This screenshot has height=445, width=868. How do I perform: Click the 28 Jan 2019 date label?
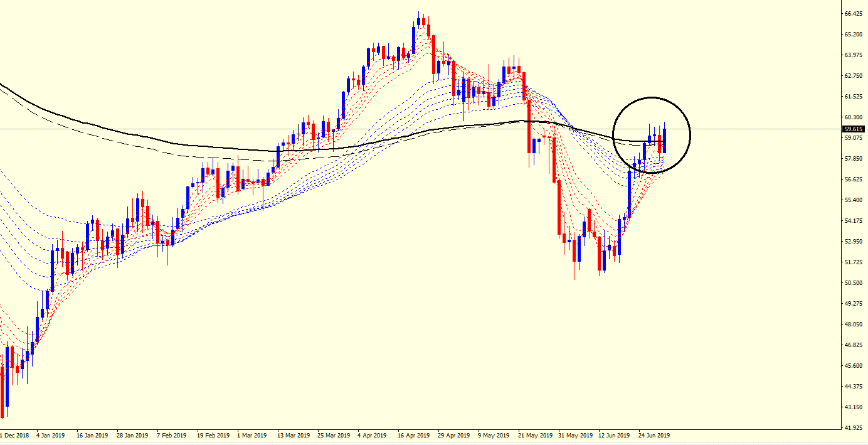click(x=132, y=435)
